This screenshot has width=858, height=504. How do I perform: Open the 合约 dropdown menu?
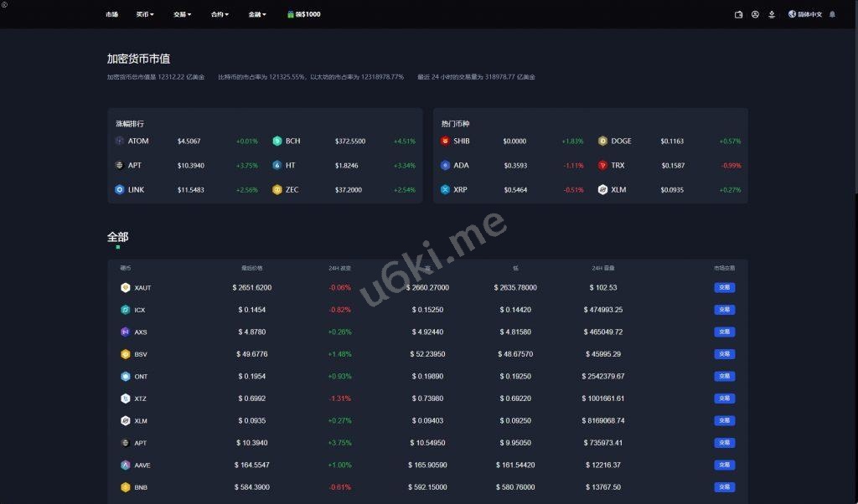click(220, 14)
